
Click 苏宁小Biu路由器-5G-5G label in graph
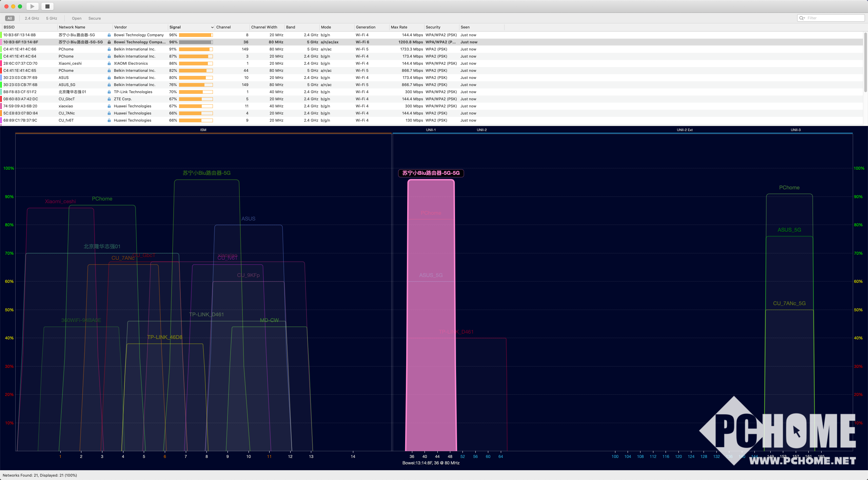431,173
